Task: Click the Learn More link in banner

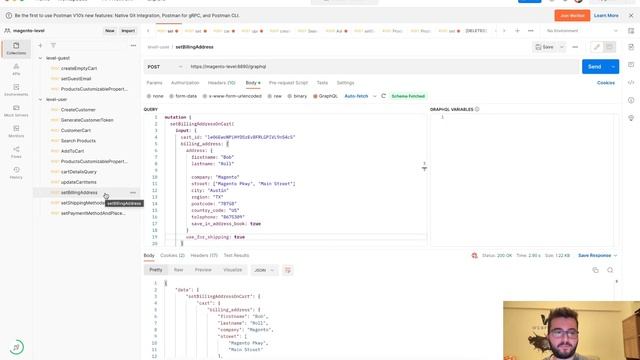Action: [x=606, y=16]
